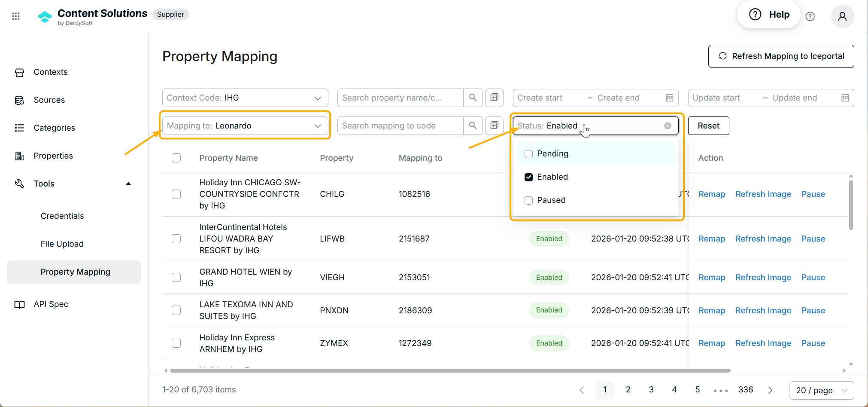This screenshot has width=868, height=407.
Task: Click Remap for CHILG property
Action: pyautogui.click(x=712, y=194)
